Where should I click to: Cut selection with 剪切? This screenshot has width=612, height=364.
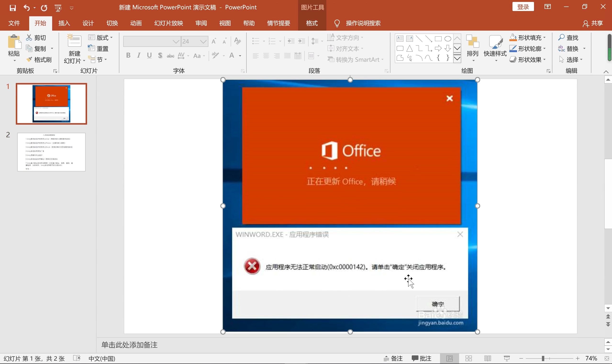click(x=36, y=38)
